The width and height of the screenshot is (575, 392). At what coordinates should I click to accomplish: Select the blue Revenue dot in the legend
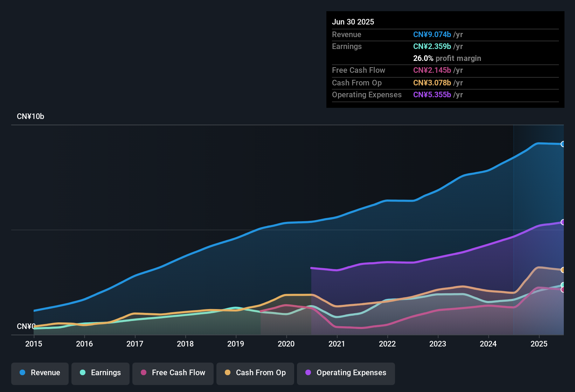click(x=22, y=373)
